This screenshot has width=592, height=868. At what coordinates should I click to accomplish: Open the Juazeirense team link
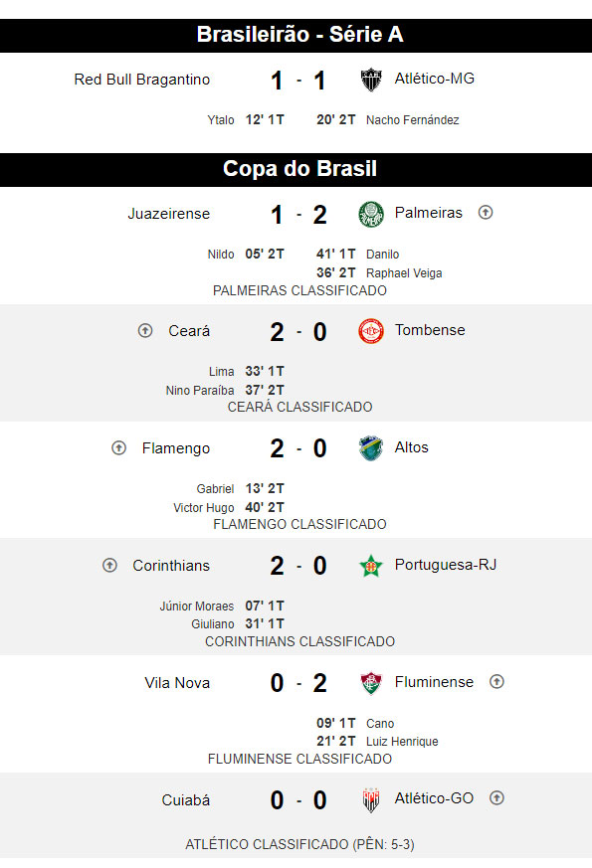pyautogui.click(x=169, y=214)
